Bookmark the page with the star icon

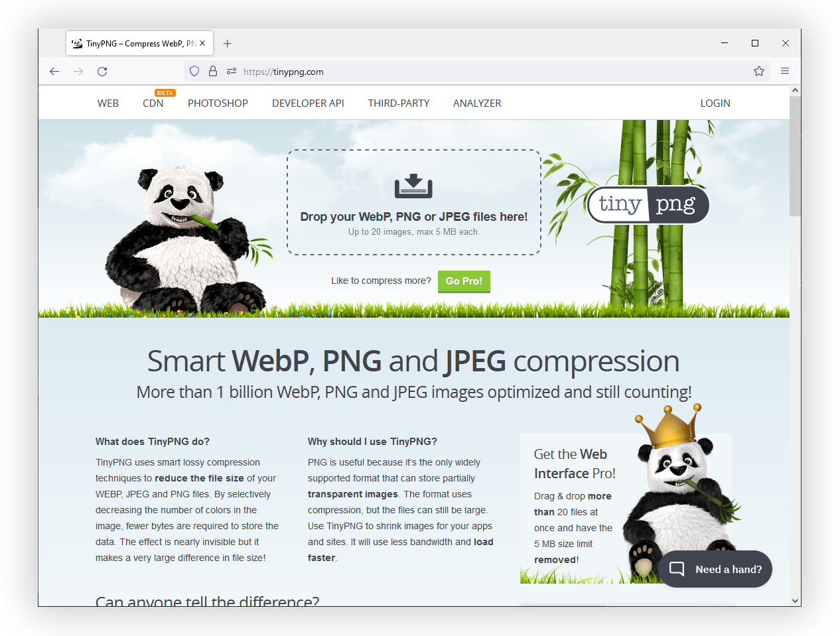tap(758, 71)
